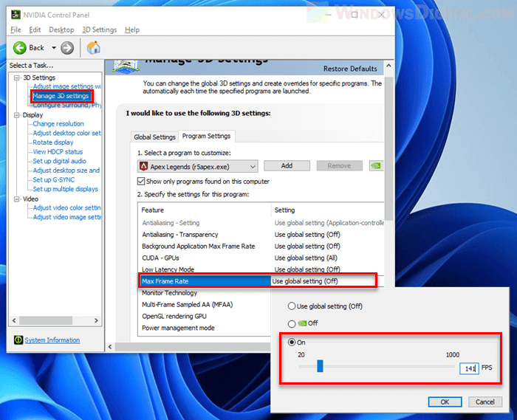
Task: Click Cancel in the frame rate popup
Action: click(485, 402)
